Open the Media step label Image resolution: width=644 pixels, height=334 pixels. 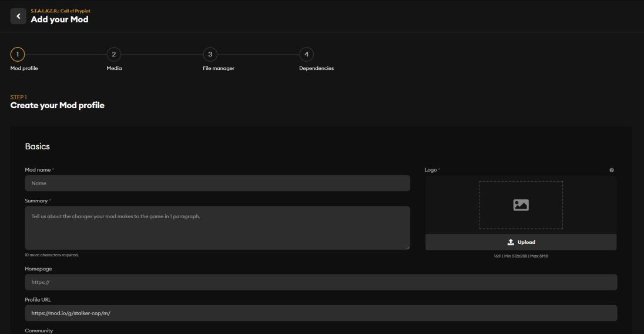pyautogui.click(x=114, y=68)
